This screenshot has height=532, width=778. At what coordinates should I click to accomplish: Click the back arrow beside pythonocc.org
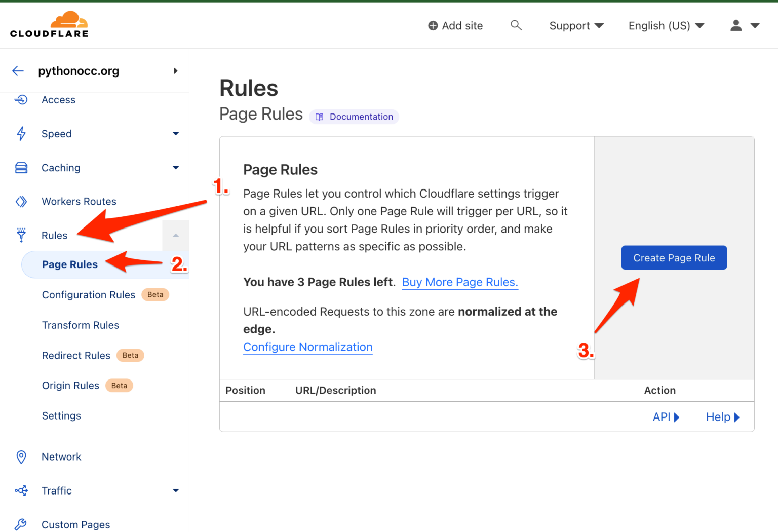[x=18, y=71]
